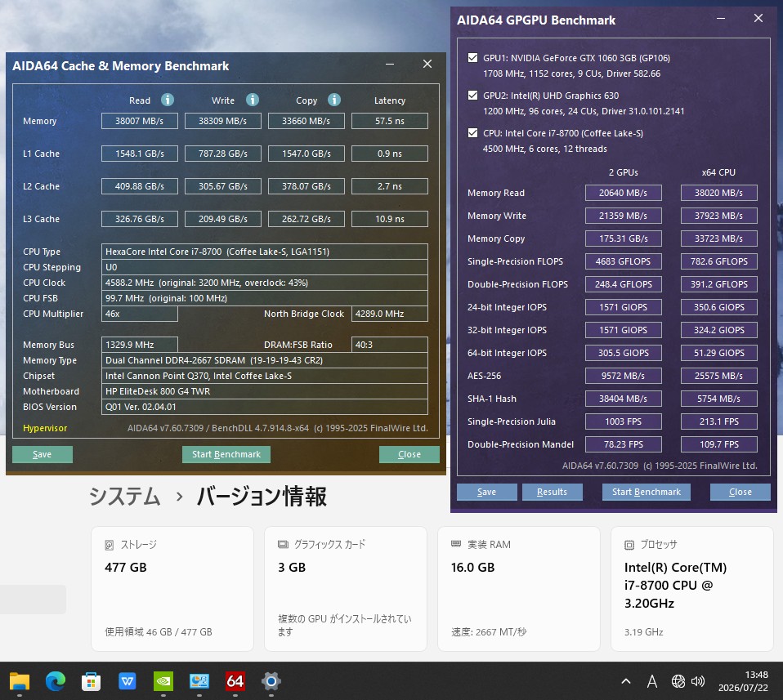Launch Microsoft Edge from taskbar
The image size is (783, 700).
[56, 681]
